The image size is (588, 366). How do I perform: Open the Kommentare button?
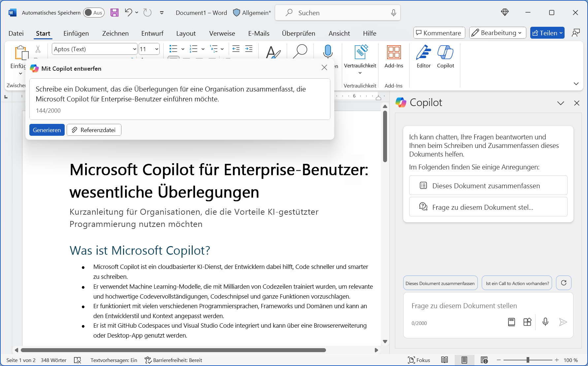(439, 33)
